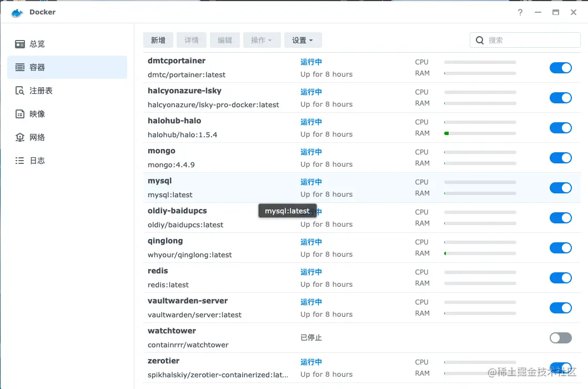Toggle the mongo container switch
The image size is (588, 389).
pyautogui.click(x=561, y=158)
